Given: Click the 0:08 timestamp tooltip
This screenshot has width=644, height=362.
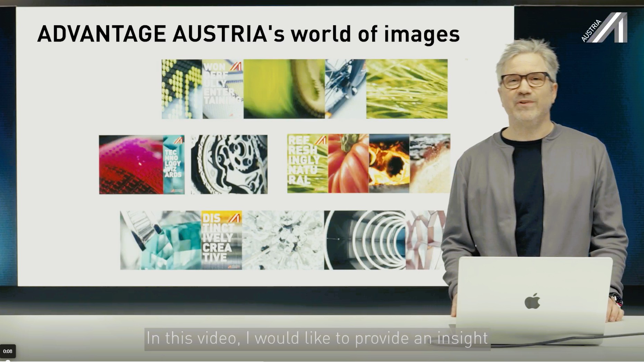Looking at the screenshot, I should tap(8, 351).
